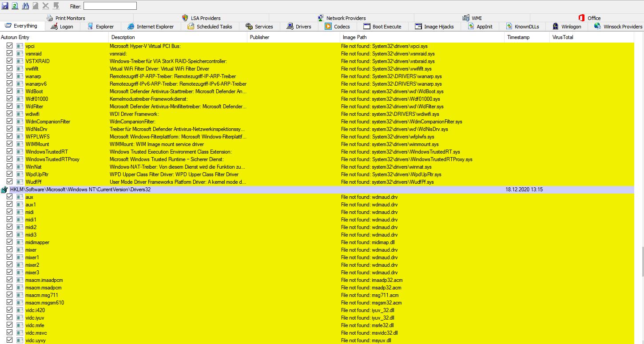Select the WindowsTrustedRTProxy entry name
The height and width of the screenshot is (344, 644).
52,159
